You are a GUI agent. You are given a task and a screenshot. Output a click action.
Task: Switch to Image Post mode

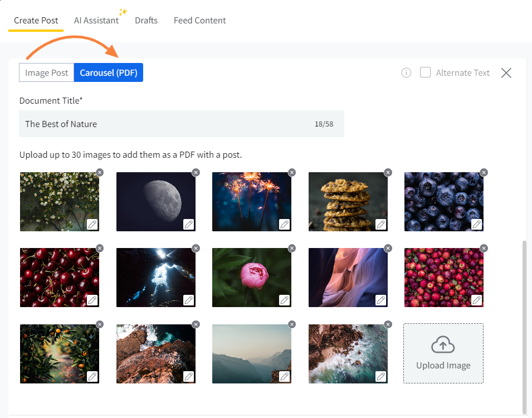click(47, 73)
